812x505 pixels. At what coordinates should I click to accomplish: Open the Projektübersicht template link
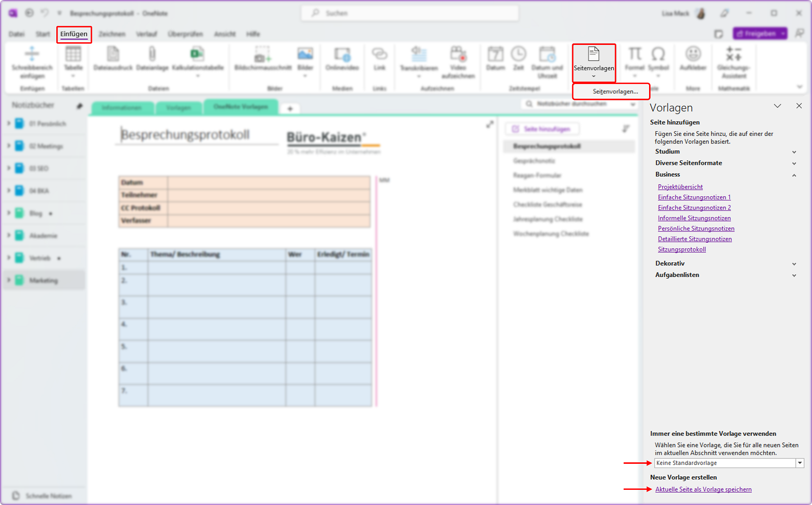680,187
